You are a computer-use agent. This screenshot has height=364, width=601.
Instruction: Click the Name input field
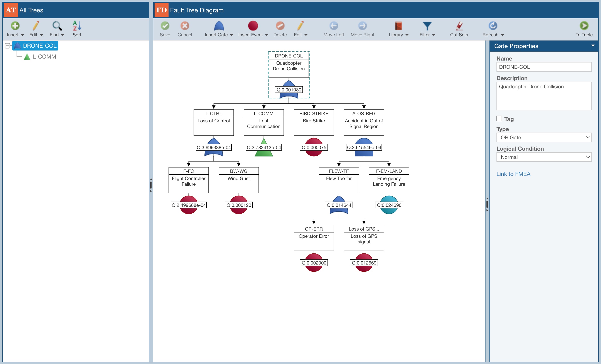(x=544, y=67)
